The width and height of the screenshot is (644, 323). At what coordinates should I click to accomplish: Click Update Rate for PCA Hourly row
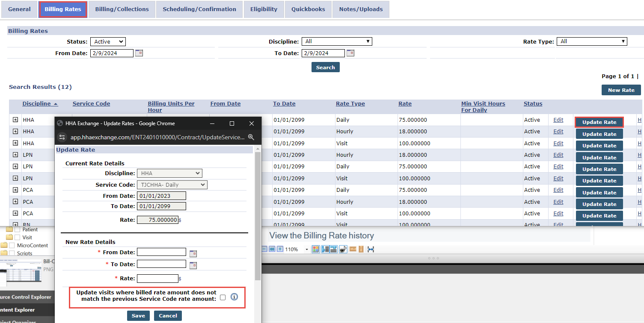(599, 204)
